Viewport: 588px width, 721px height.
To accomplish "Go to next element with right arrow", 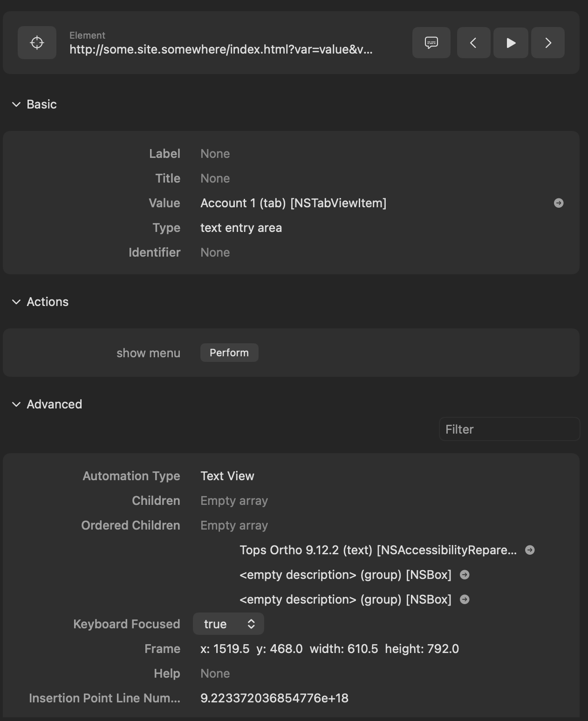I will 548,43.
